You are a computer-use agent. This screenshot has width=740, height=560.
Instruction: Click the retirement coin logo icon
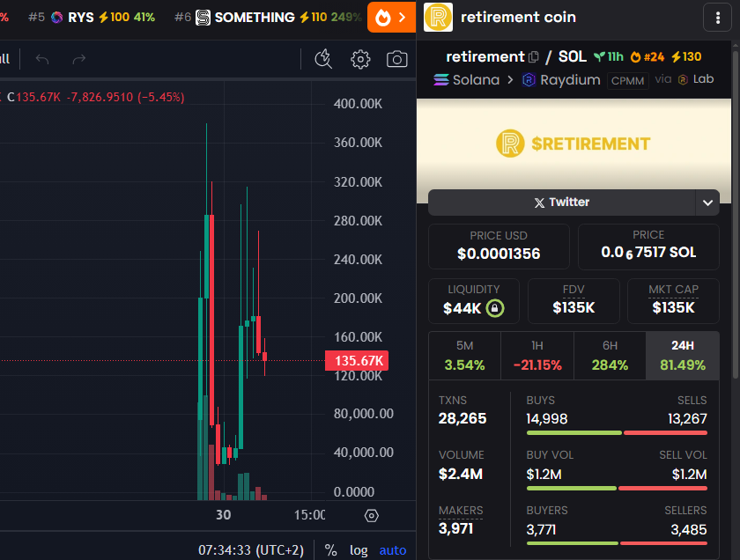point(438,17)
